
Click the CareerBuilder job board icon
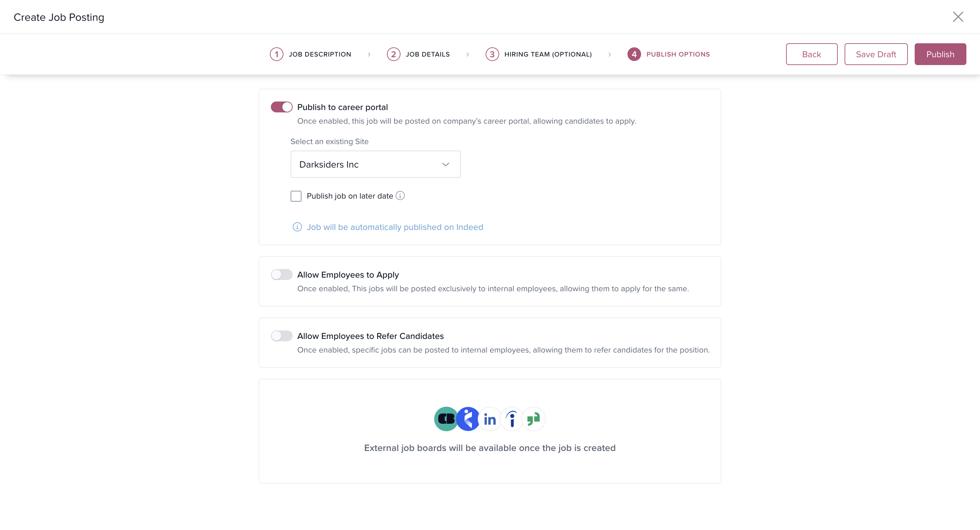(x=446, y=419)
